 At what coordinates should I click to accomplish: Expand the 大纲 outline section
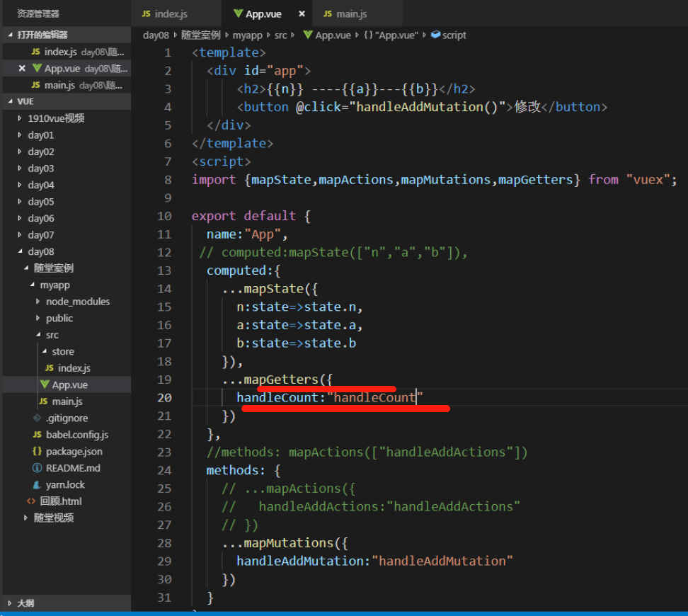10,603
